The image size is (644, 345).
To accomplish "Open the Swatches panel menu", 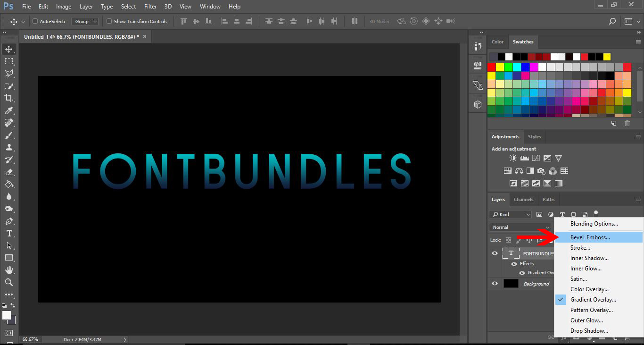I will (x=638, y=42).
